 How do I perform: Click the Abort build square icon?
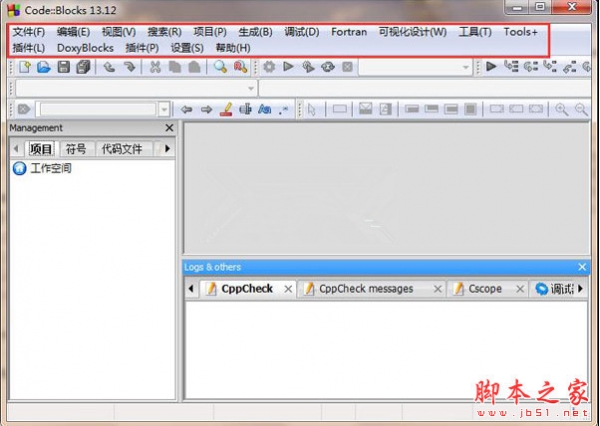click(x=347, y=67)
